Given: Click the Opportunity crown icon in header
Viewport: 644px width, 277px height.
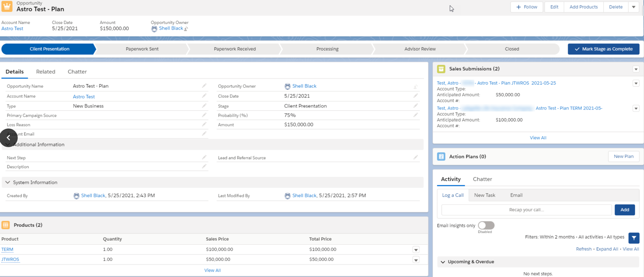Looking at the screenshot, I should coord(7,6).
